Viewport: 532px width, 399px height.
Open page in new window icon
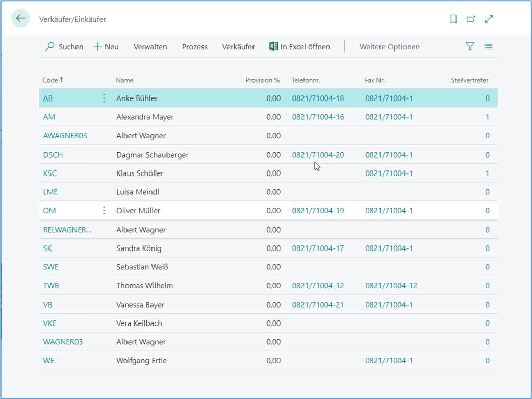coord(471,19)
